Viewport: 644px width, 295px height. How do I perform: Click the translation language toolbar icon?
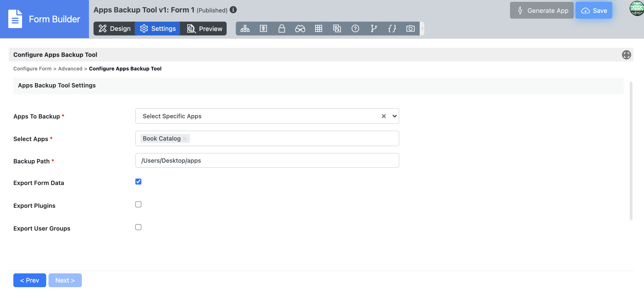pyautogui.click(x=337, y=29)
